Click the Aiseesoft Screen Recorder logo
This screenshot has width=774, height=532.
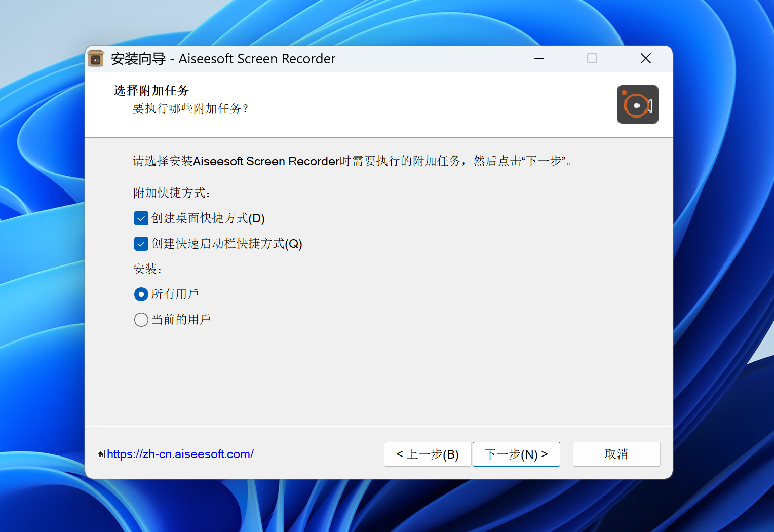point(637,104)
